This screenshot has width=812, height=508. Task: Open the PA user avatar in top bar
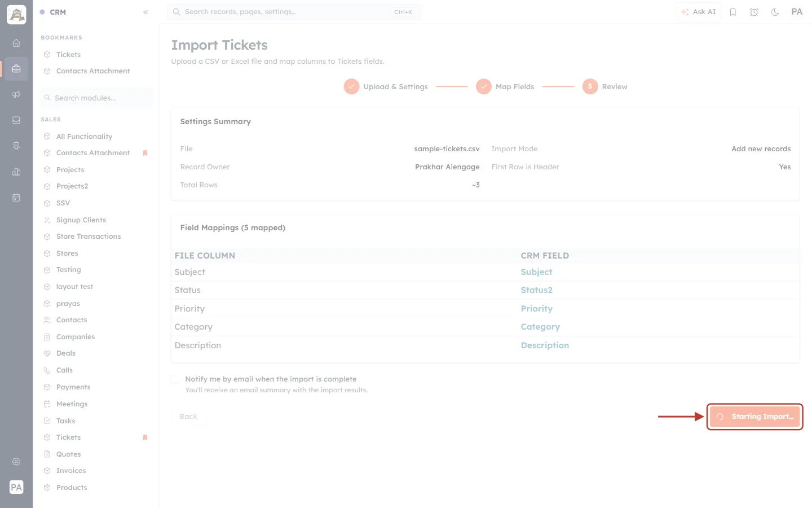[x=797, y=12]
